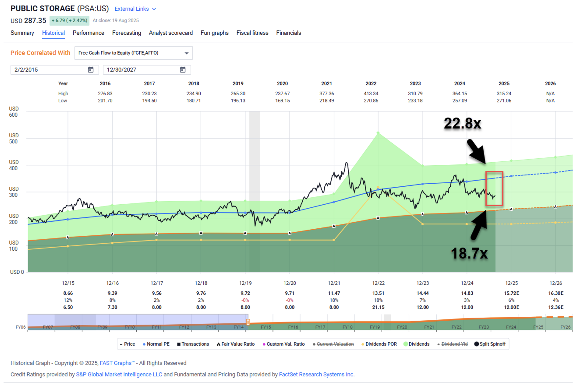
Task: Open FactSet Research Systems Inc. link
Action: (x=317, y=374)
